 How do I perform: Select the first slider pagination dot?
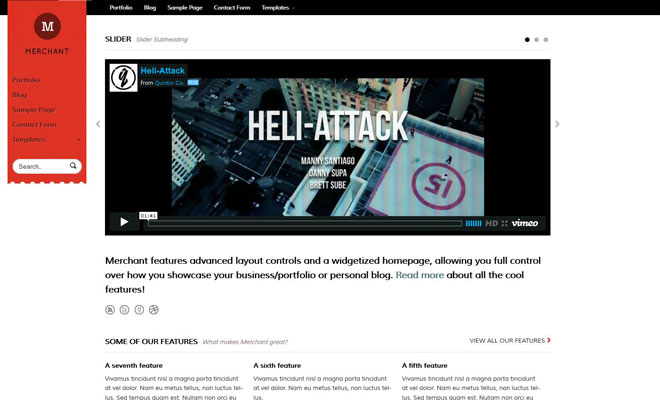coord(527,40)
